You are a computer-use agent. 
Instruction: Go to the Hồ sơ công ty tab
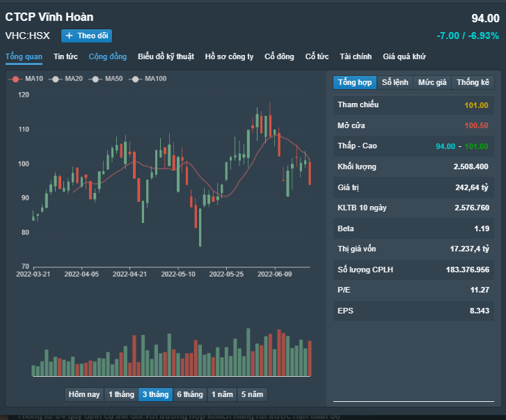pyautogui.click(x=229, y=56)
